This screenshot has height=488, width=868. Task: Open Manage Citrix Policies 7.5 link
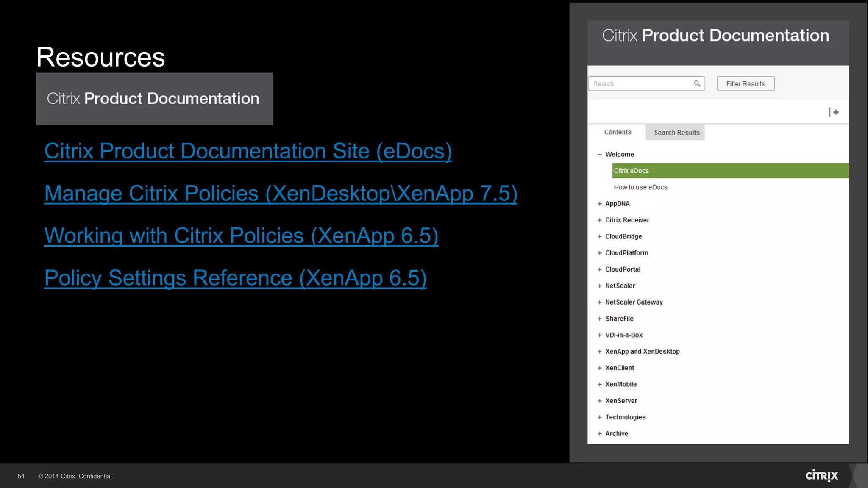281,194
